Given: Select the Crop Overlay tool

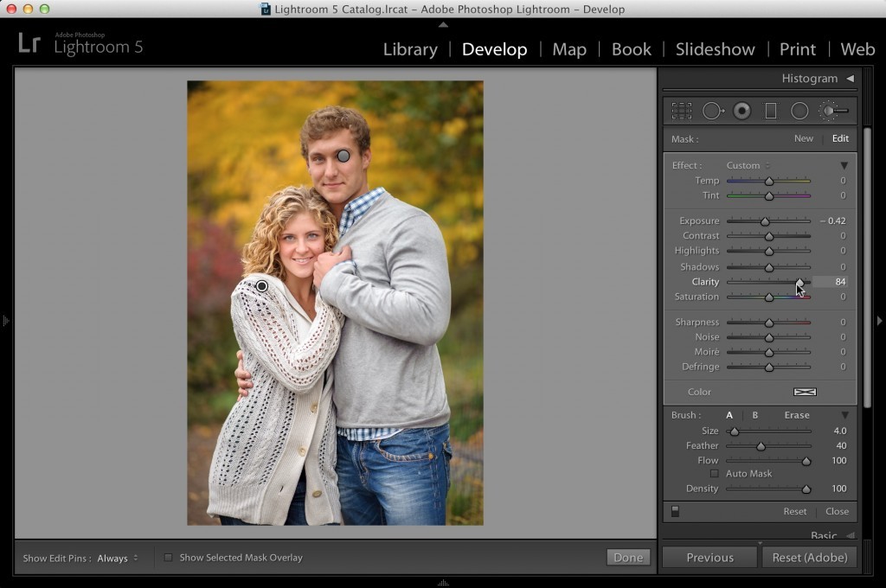Looking at the screenshot, I should coord(681,110).
